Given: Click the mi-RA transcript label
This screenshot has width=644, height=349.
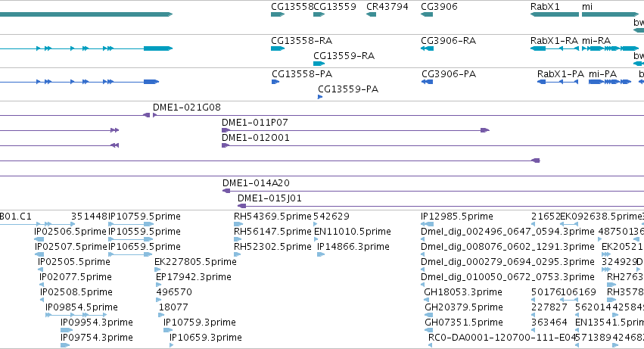Looking at the screenshot, I should (x=596, y=41).
